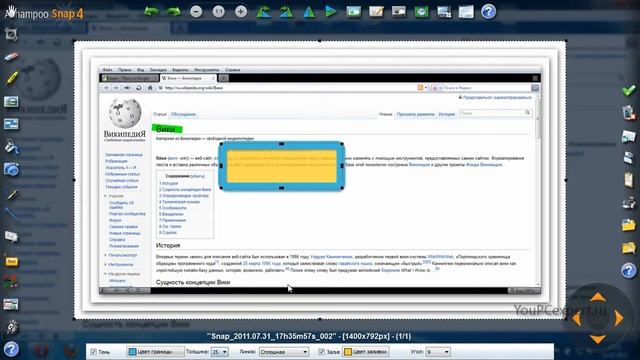The image size is (640, 360).
Task: Toggle the Залить fill checkbox
Action: tap(322, 351)
